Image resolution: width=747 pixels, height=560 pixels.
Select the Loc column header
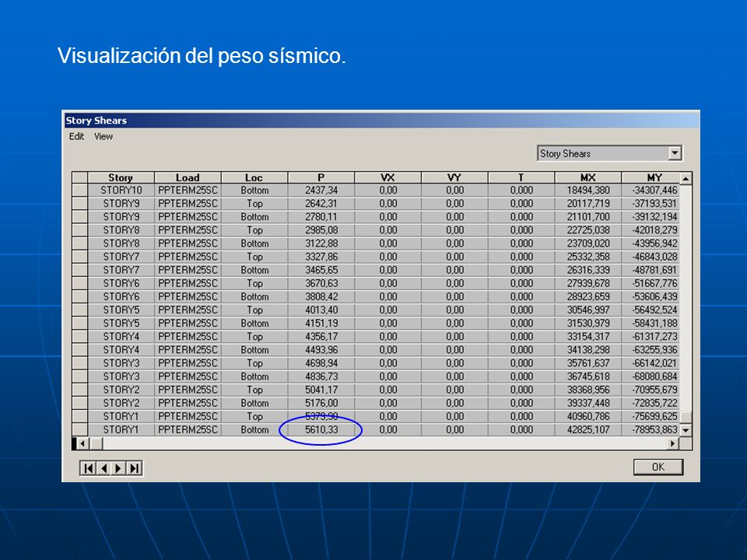click(254, 177)
